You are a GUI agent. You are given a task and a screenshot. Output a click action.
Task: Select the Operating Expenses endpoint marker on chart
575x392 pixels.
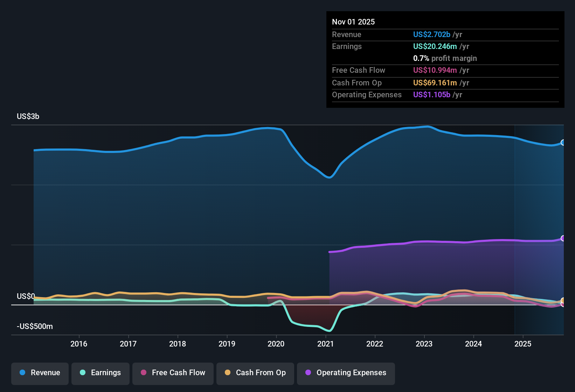[563, 238]
